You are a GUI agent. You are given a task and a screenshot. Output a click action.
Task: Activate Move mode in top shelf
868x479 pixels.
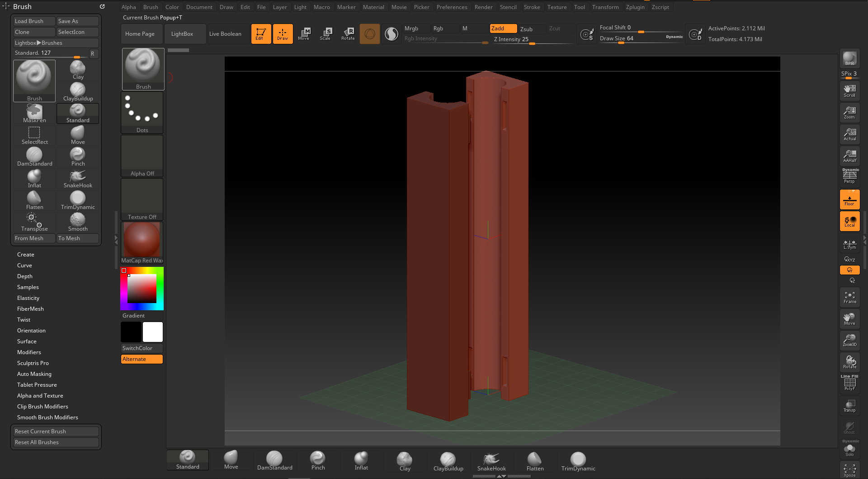coord(304,34)
